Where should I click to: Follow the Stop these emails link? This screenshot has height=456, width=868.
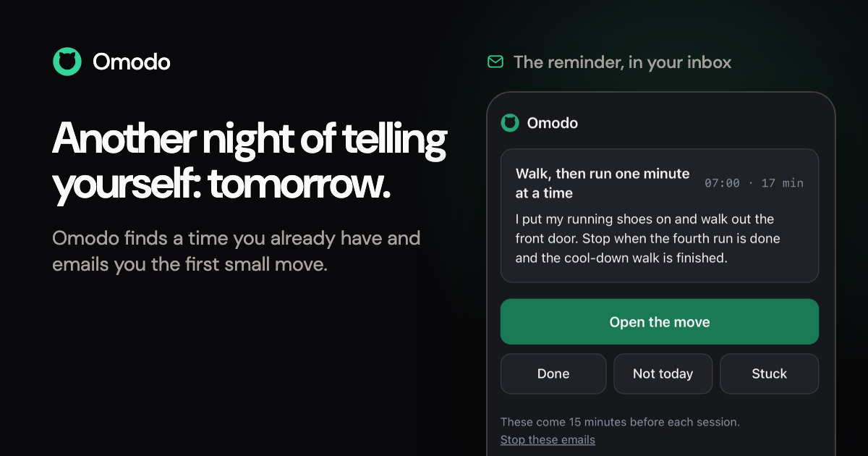click(x=548, y=439)
